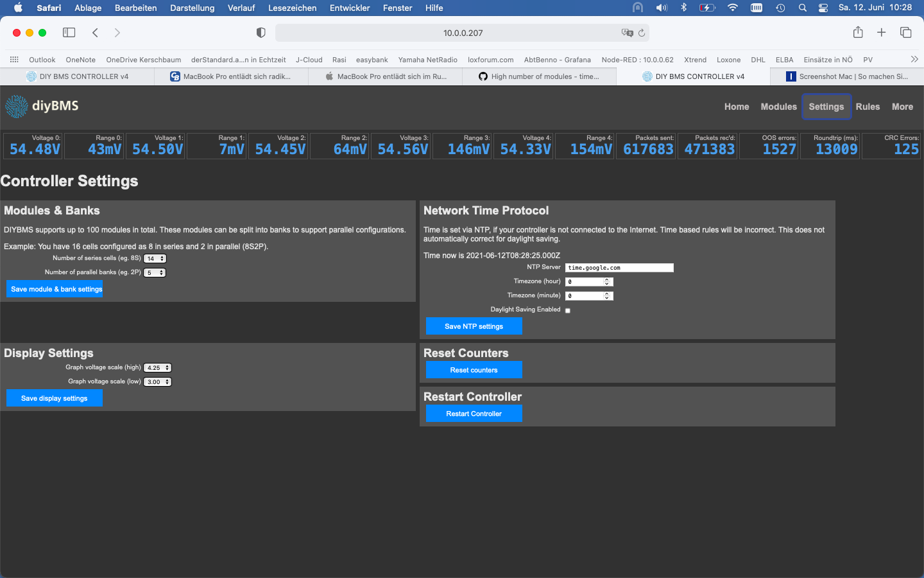Show more bookmarks via the double chevron

[x=914, y=59]
